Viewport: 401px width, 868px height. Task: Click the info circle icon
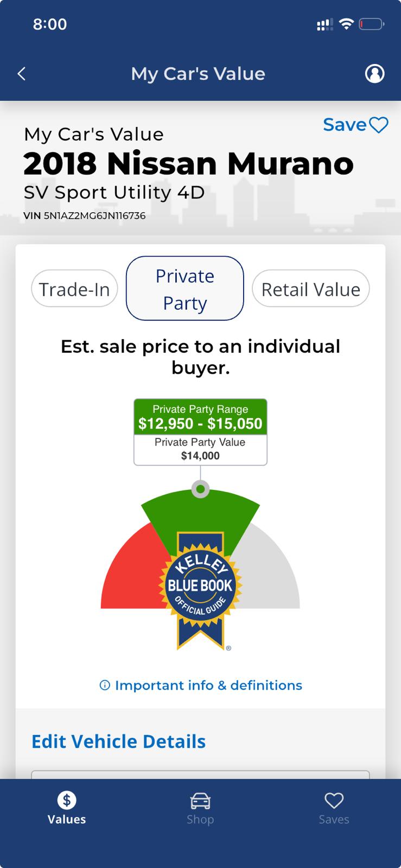[x=105, y=685]
